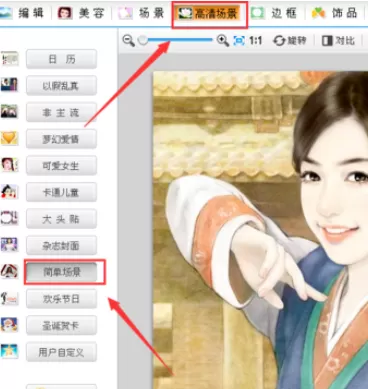
Task: Click the zoom in magnifier icon
Action: point(223,41)
